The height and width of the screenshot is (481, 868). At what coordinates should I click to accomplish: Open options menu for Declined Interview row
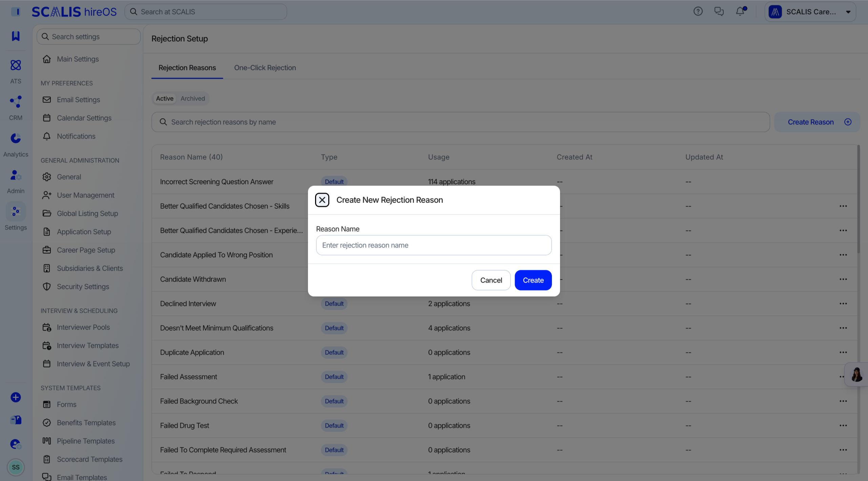click(843, 303)
